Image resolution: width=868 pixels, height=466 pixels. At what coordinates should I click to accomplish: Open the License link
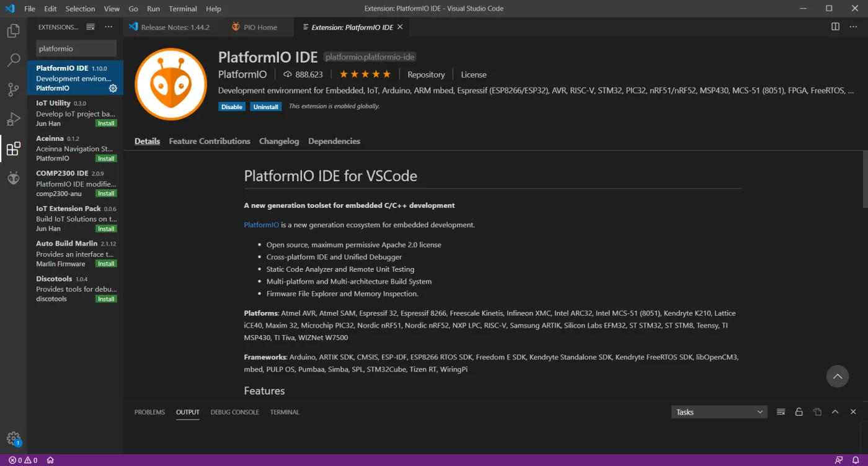pos(474,74)
